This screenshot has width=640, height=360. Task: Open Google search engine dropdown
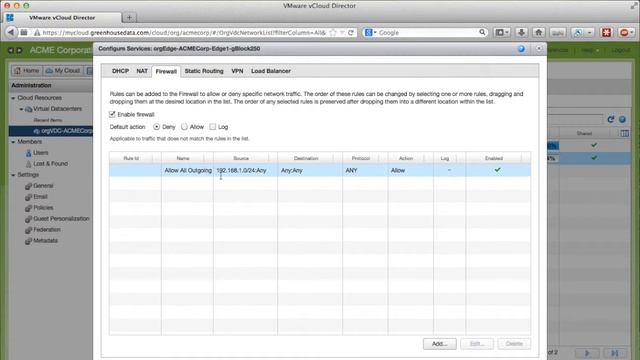point(371,32)
